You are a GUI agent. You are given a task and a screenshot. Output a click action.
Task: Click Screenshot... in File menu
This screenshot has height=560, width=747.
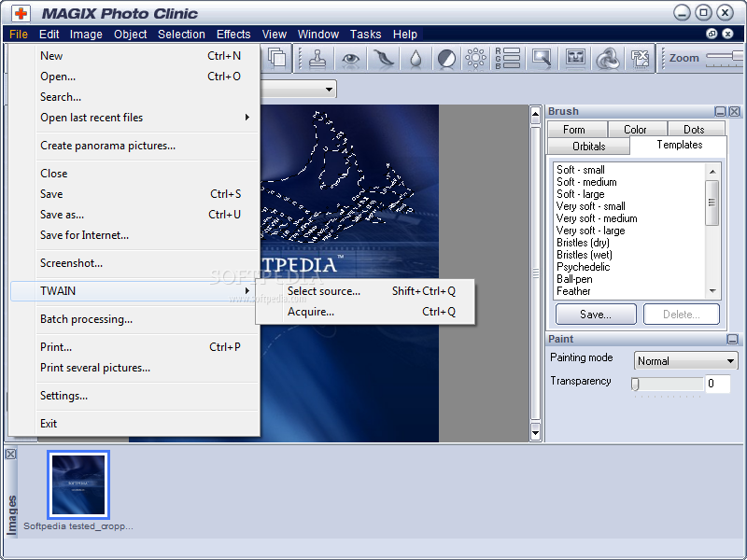click(x=134, y=263)
